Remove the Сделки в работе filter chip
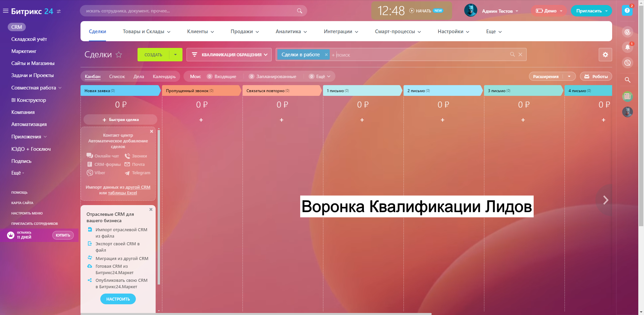Screen dimensions: 644x315 (x=326, y=55)
